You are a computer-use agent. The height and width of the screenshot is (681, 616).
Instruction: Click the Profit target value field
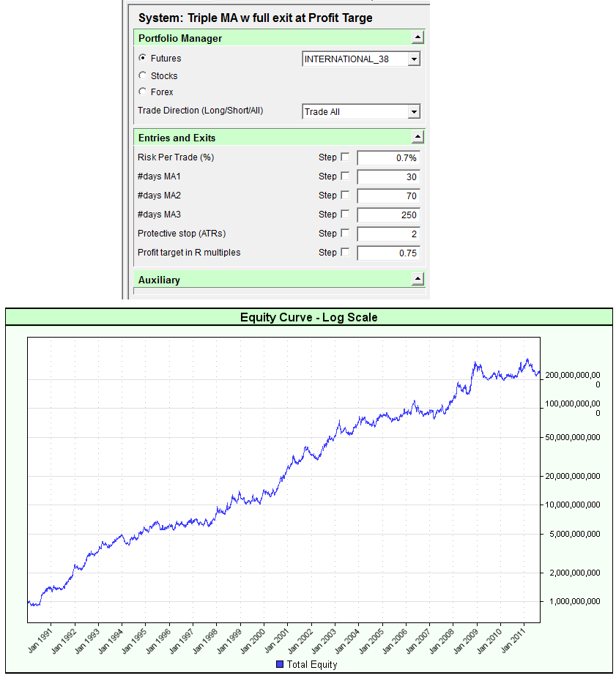click(388, 253)
